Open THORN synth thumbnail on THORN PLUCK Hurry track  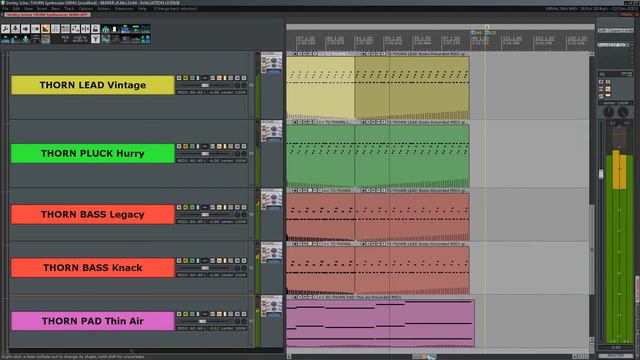coord(271,131)
